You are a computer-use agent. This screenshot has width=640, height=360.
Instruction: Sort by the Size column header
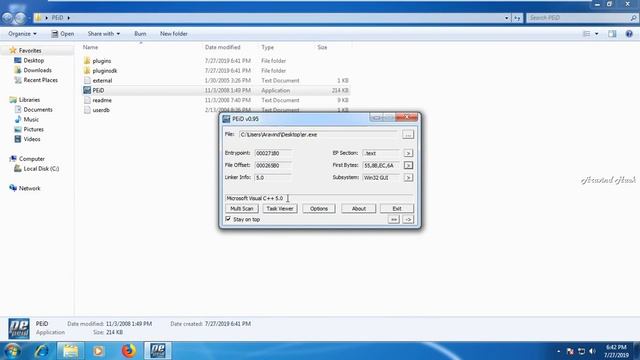(x=322, y=47)
